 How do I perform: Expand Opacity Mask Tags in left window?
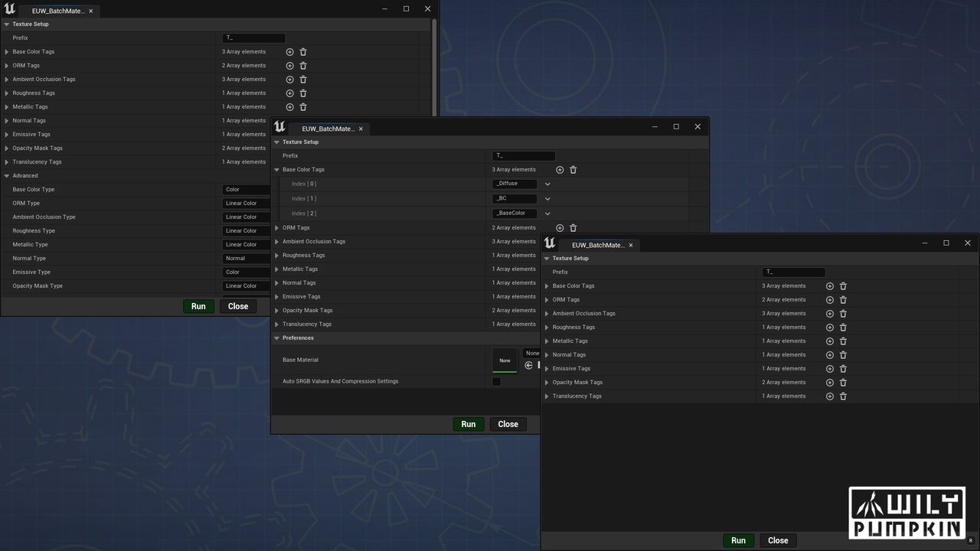pos(7,148)
